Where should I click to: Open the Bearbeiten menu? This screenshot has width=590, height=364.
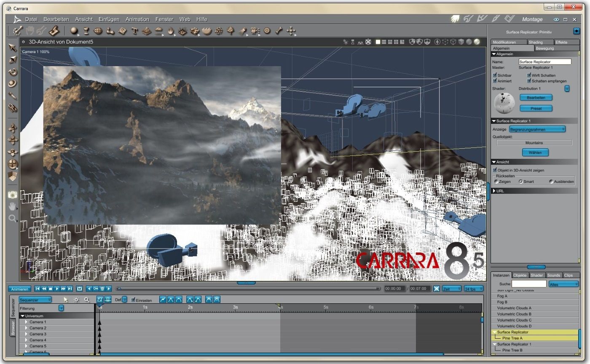pyautogui.click(x=56, y=19)
